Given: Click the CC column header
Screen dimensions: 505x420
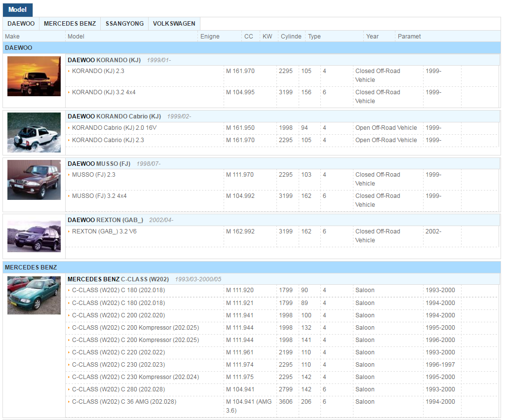Looking at the screenshot, I should (x=249, y=37).
